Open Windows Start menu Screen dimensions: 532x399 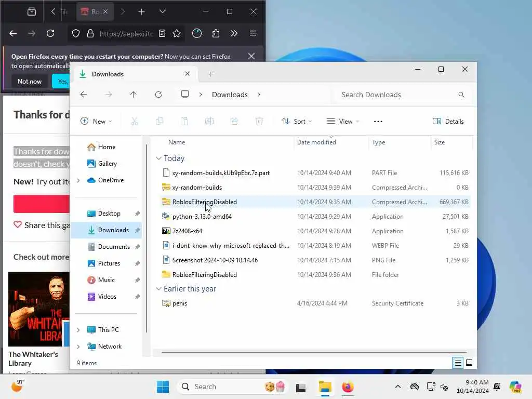163,387
